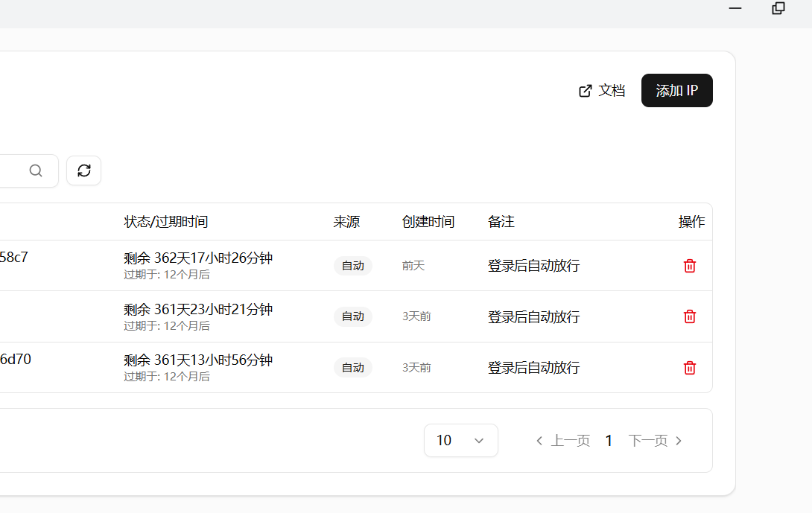Screen dimensions: 812x513
Task: Minimize the window
Action: tap(735, 8)
